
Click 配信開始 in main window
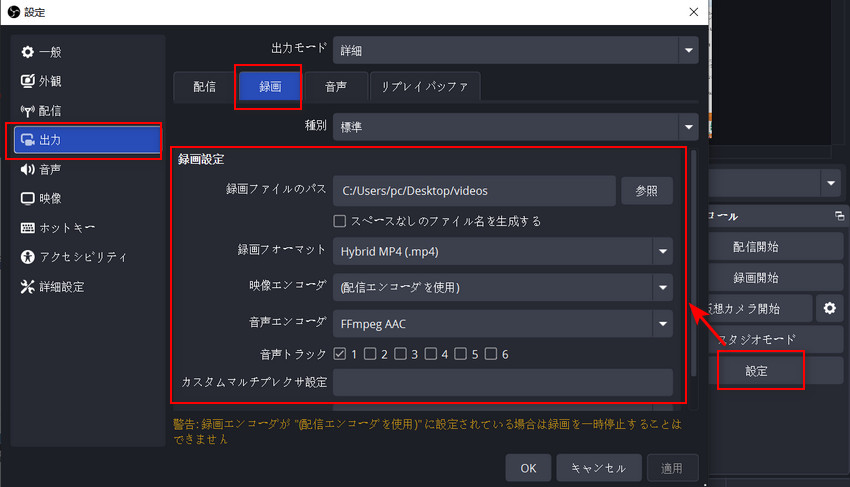click(776, 247)
